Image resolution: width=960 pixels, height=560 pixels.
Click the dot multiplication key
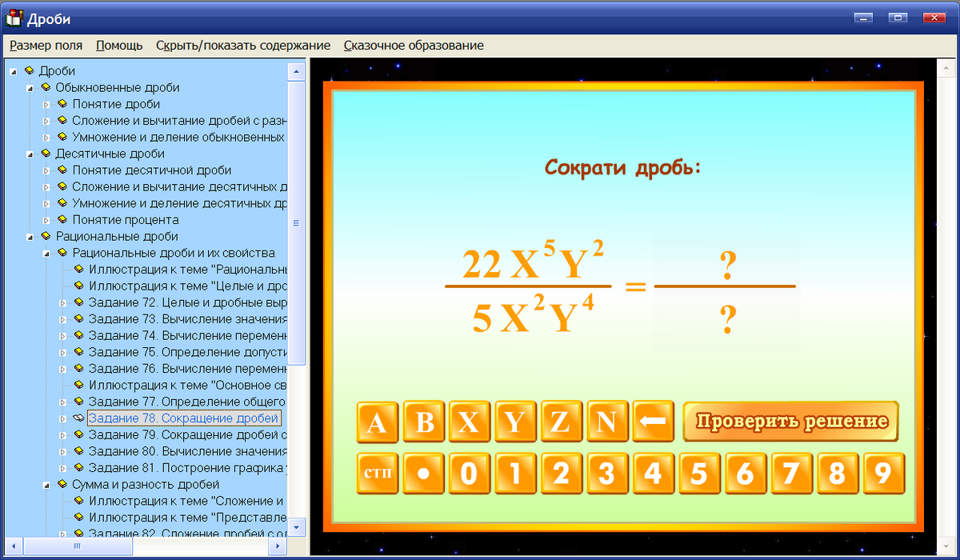click(423, 474)
